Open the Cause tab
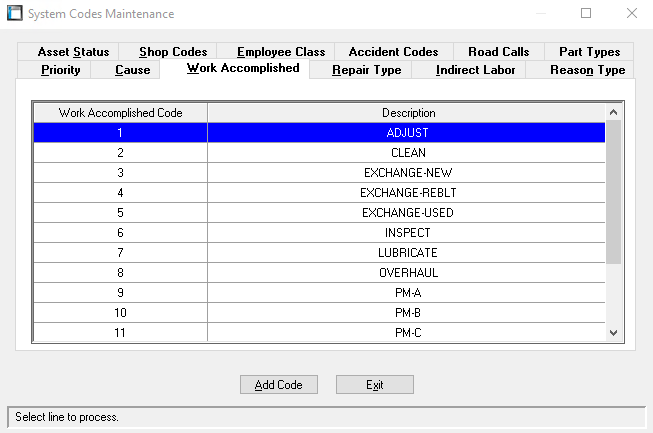 coord(132,70)
